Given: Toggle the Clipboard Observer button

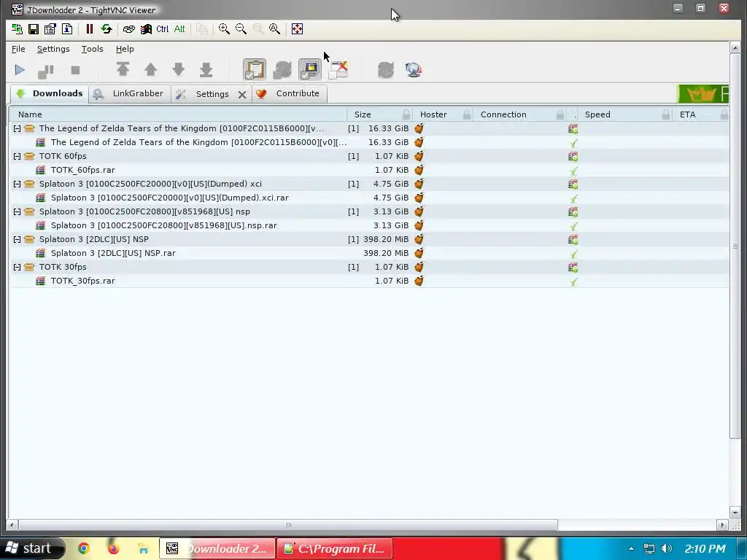Looking at the screenshot, I should pyautogui.click(x=255, y=69).
